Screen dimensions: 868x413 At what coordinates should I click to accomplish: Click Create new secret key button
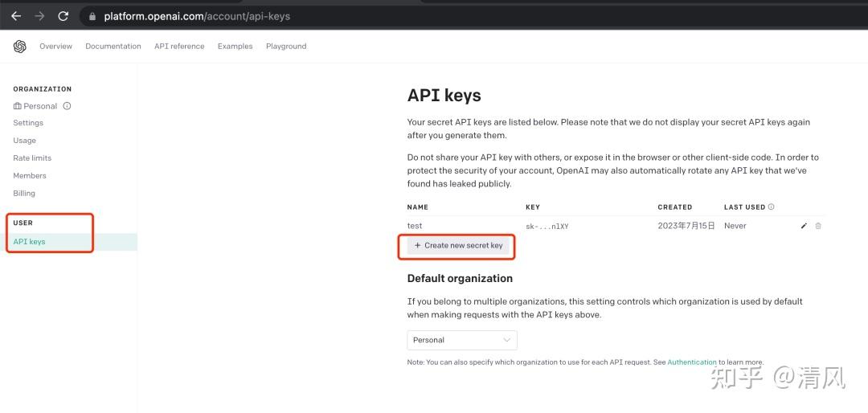458,245
